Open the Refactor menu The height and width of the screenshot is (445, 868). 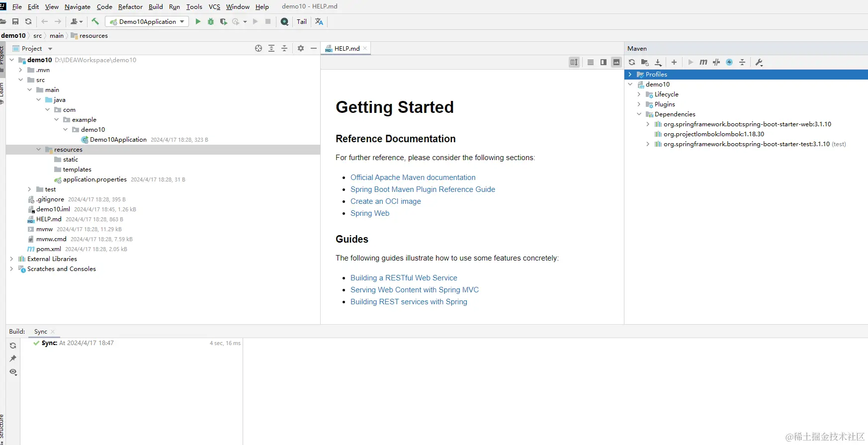tap(130, 6)
